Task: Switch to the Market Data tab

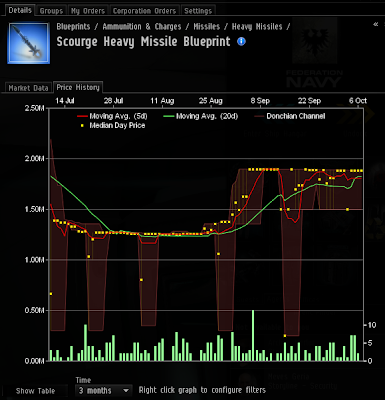Action: 28,88
